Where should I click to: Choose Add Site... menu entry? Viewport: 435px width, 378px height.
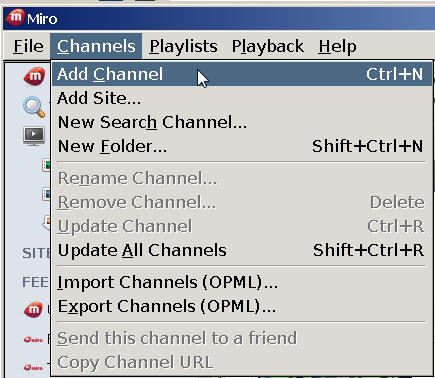tap(242, 98)
